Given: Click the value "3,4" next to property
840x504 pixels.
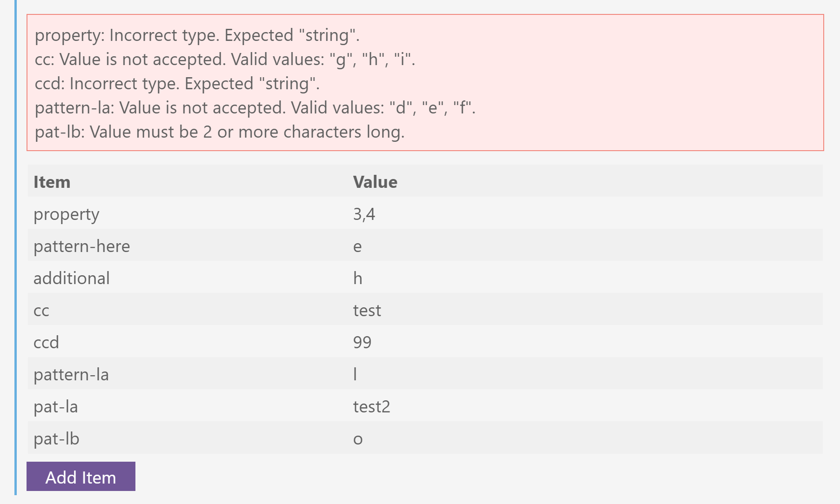Looking at the screenshot, I should (365, 214).
